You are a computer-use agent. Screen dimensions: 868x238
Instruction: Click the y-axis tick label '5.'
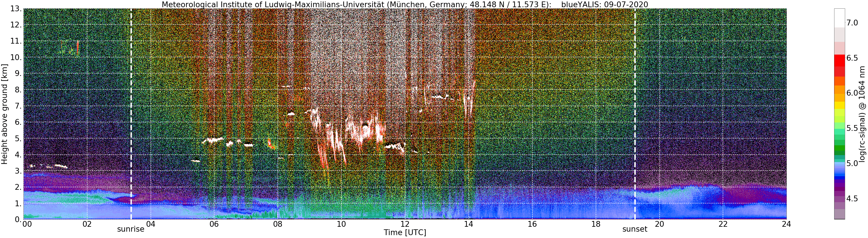[x=18, y=138]
